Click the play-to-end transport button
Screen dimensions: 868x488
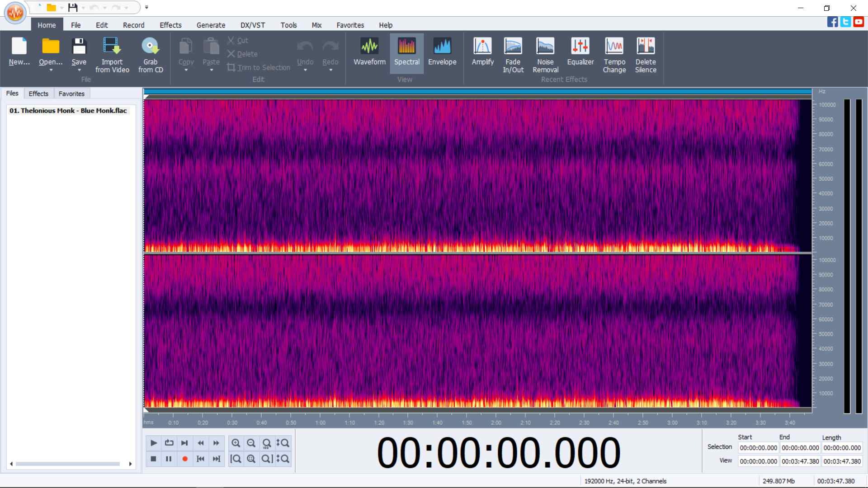coord(184,443)
